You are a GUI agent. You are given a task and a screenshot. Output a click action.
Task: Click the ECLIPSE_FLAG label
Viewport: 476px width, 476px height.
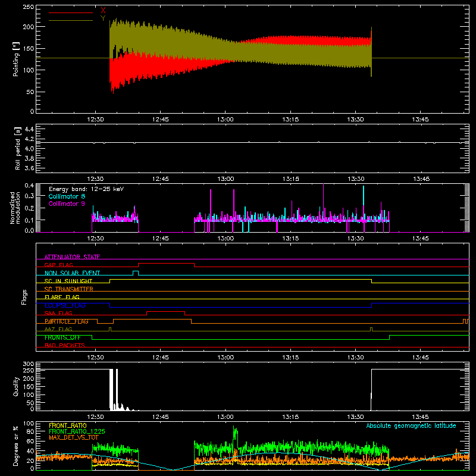pos(65,305)
